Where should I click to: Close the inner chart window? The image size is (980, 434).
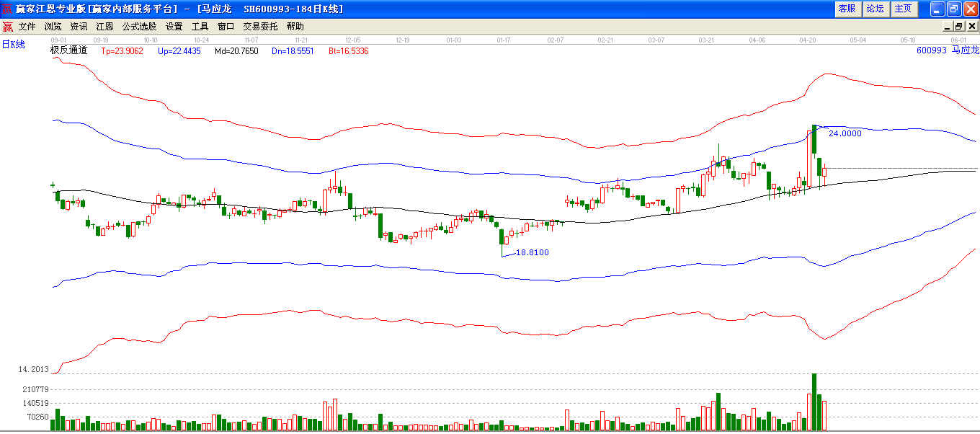[x=972, y=27]
